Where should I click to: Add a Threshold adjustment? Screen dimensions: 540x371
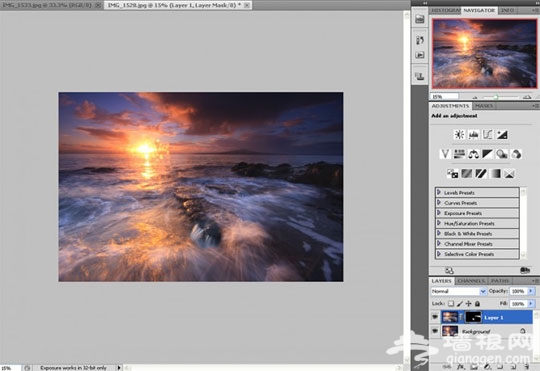click(x=481, y=173)
